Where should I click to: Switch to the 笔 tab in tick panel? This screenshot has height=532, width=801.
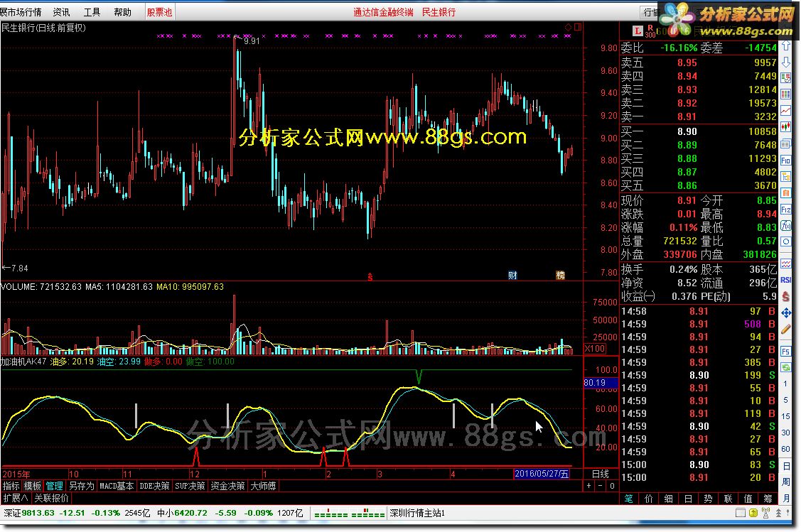(x=629, y=499)
